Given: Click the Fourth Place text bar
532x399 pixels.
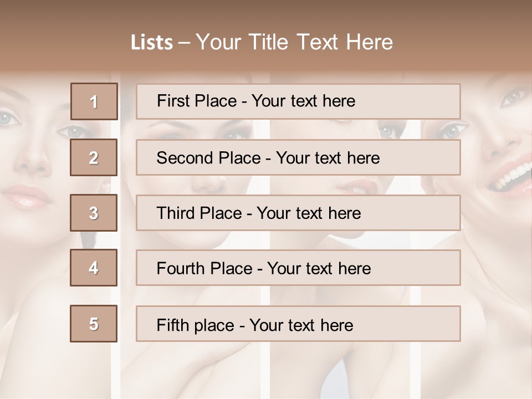Looking at the screenshot, I should click(298, 268).
